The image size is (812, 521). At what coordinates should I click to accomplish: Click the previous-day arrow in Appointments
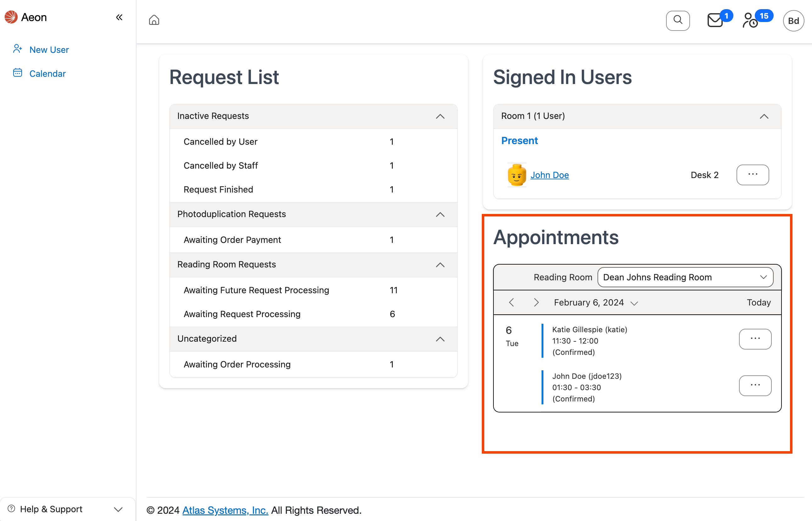coord(511,302)
